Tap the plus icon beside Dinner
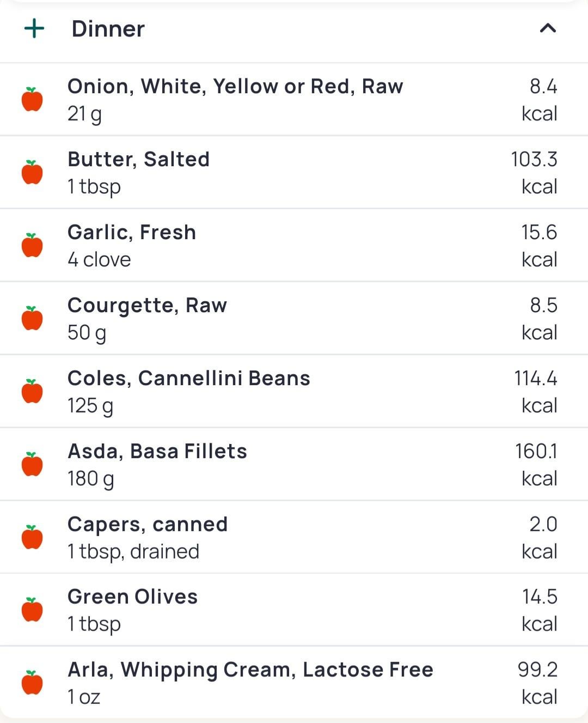The width and height of the screenshot is (588, 723). pyautogui.click(x=34, y=28)
